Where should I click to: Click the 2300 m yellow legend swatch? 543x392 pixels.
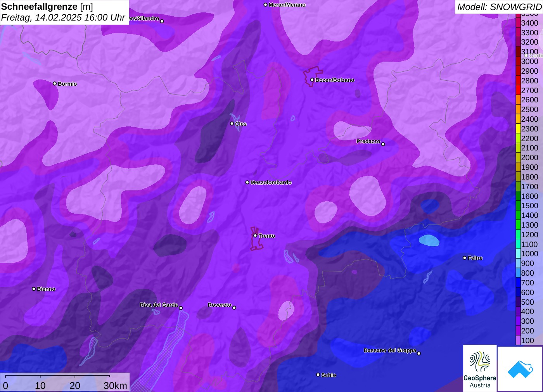tap(518, 129)
